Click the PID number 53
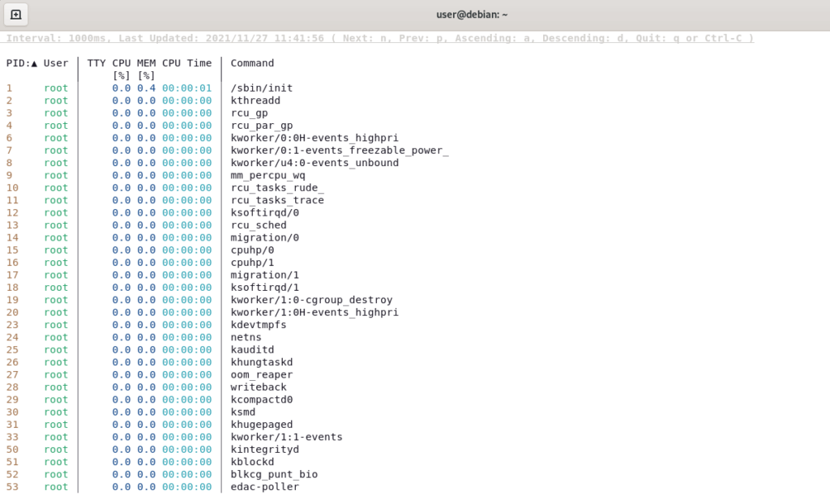830x504 pixels. (12, 486)
